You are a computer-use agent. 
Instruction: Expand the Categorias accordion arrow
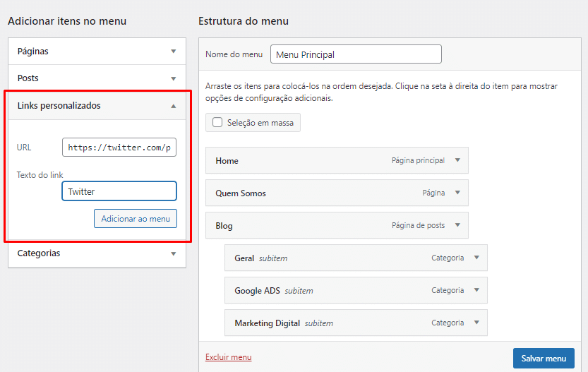point(173,253)
